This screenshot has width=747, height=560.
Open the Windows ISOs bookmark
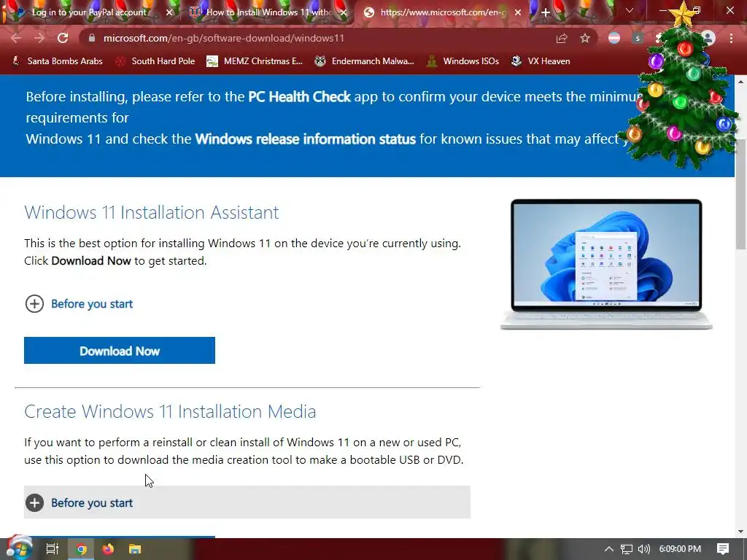click(462, 61)
